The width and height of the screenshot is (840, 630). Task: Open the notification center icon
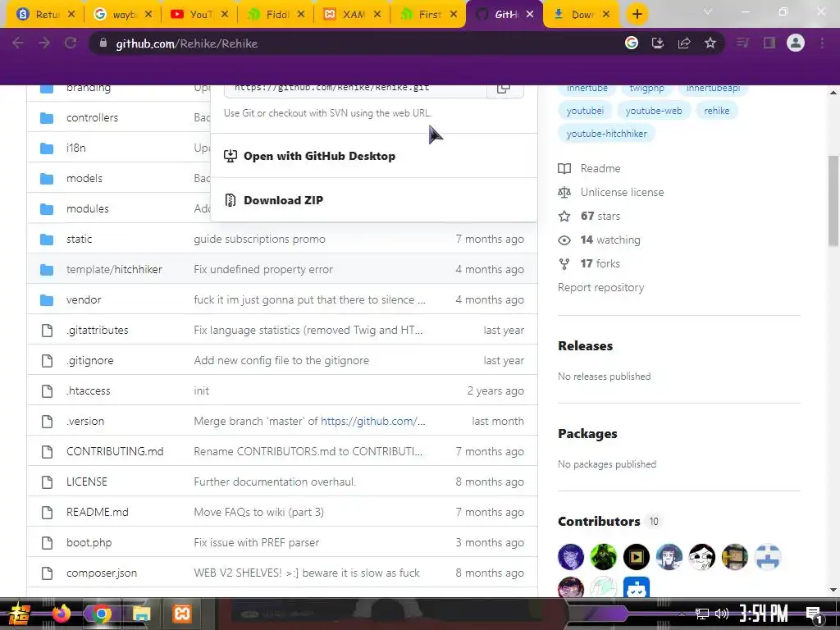[x=814, y=615]
